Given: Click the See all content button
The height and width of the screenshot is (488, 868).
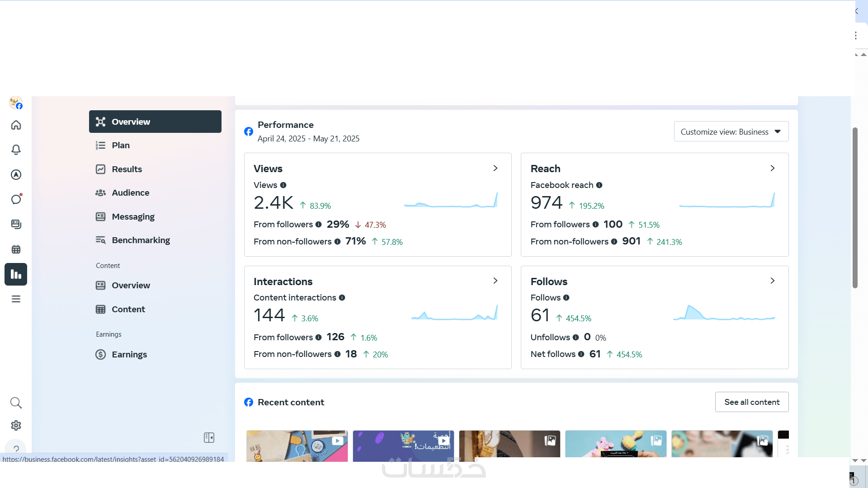Looking at the screenshot, I should click(x=752, y=402).
